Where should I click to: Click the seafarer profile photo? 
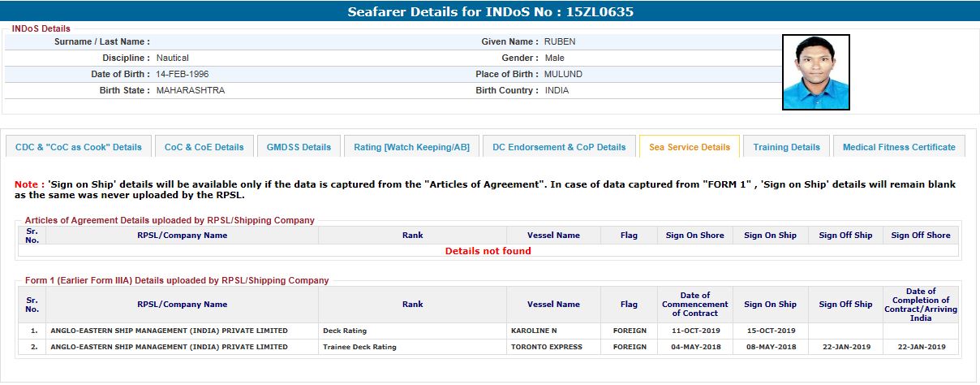[x=815, y=72]
